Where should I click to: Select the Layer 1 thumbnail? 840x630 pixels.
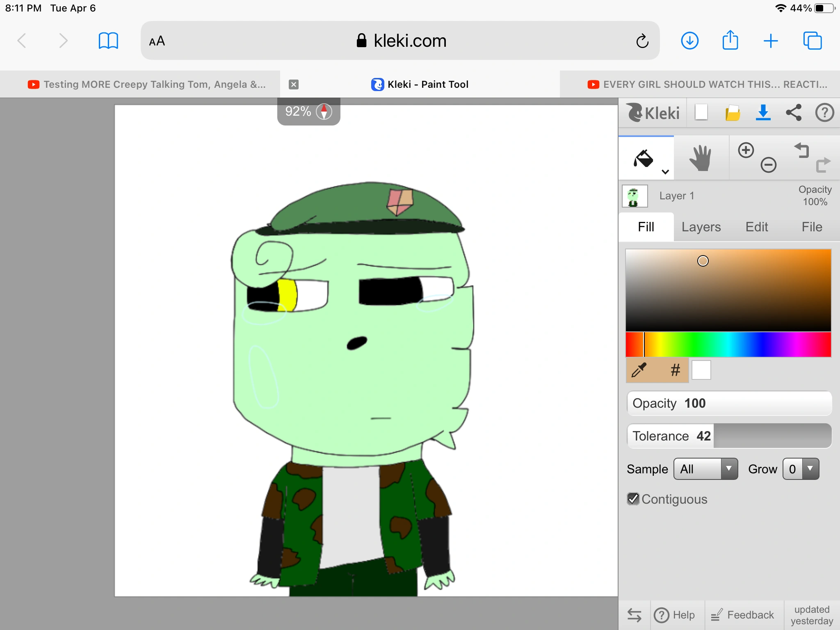pyautogui.click(x=635, y=196)
